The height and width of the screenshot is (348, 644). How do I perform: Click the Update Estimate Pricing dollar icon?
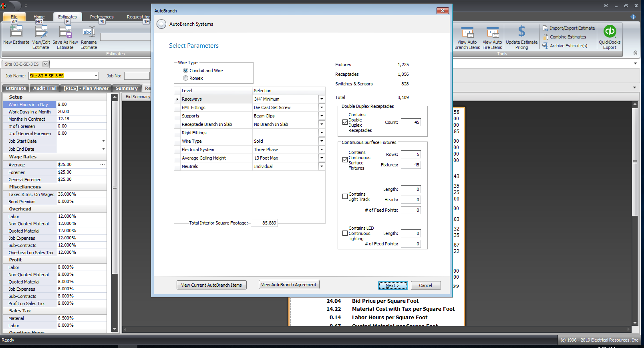(521, 32)
